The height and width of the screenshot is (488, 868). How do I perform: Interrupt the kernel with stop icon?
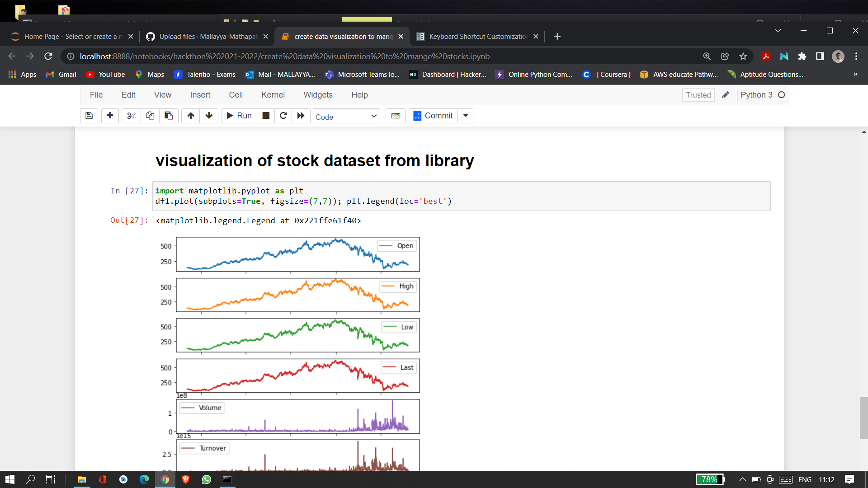266,116
